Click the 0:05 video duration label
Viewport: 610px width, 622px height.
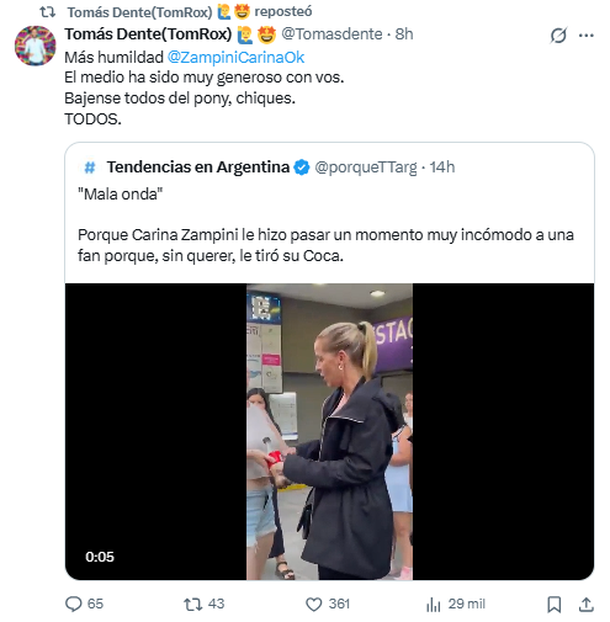click(x=100, y=557)
